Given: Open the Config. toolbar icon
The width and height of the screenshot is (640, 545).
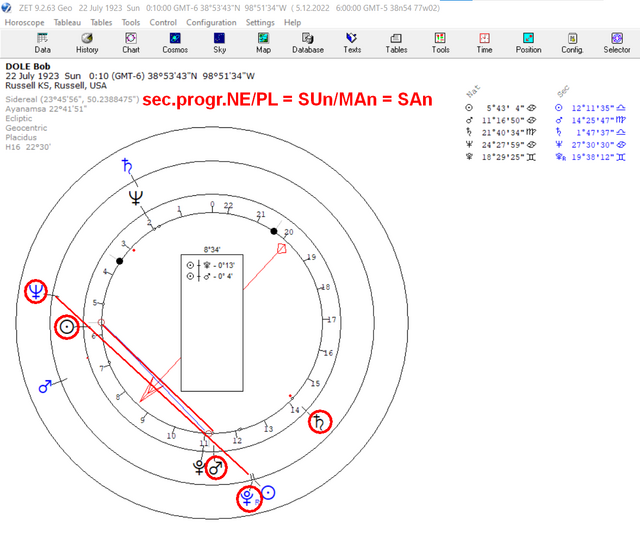Looking at the screenshot, I should pos(572,43).
